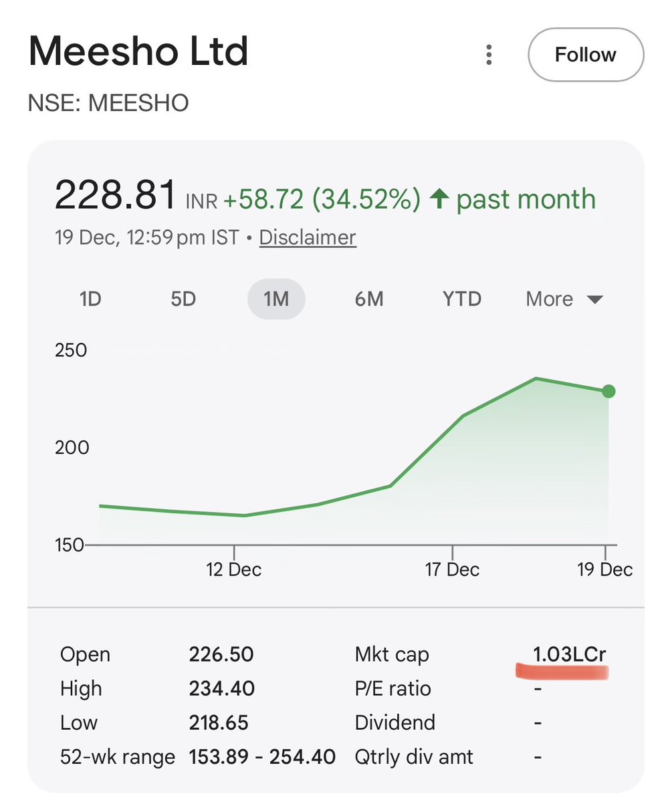672x802 pixels.
Task: Select the P/E ratio label
Action: coord(393,688)
